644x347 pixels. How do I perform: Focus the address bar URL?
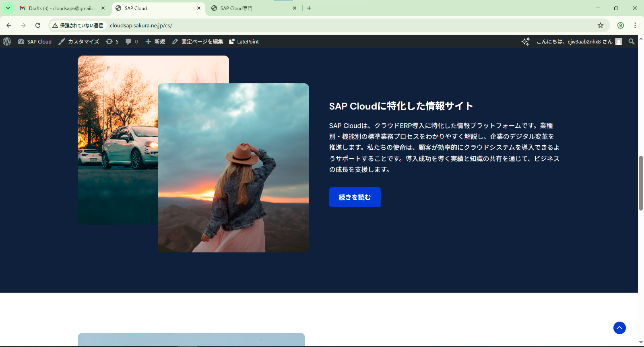(x=141, y=25)
